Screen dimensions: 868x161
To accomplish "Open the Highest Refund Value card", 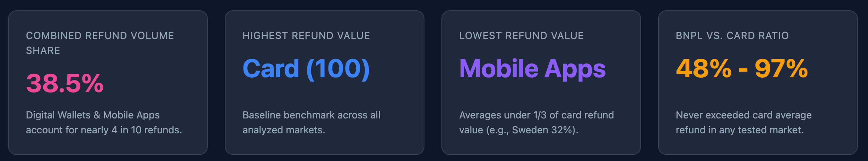I will click(325, 83).
